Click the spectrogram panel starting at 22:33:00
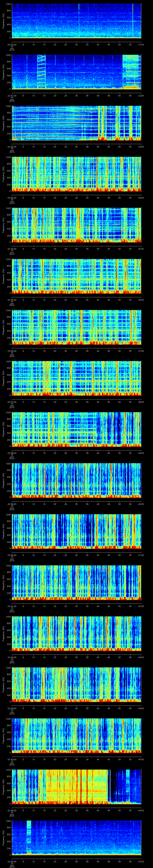This screenshot has height=868, width=153. (77, 174)
